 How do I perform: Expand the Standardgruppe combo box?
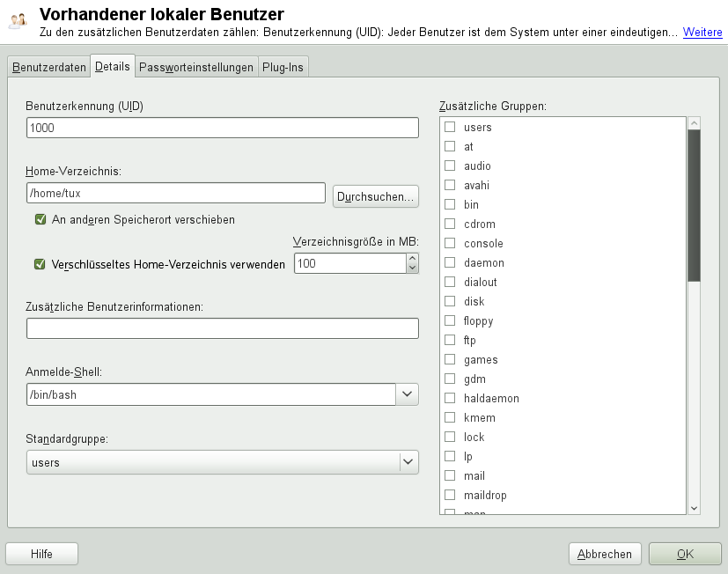tap(407, 461)
